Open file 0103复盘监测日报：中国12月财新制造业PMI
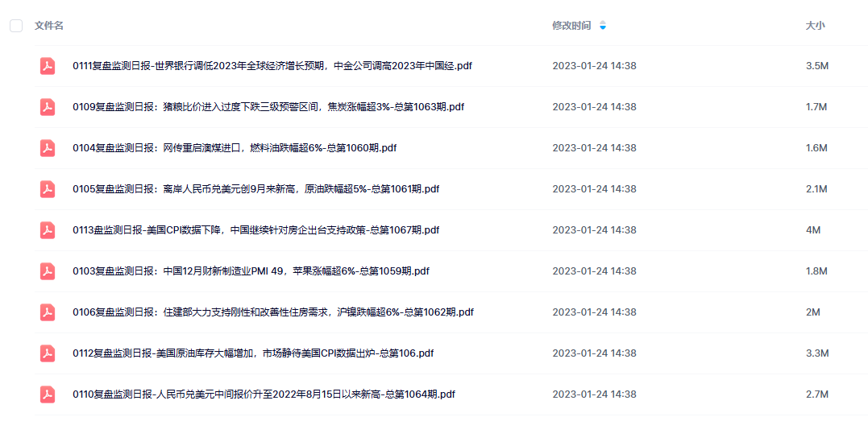Image resolution: width=868 pixels, height=446 pixels. [251, 271]
